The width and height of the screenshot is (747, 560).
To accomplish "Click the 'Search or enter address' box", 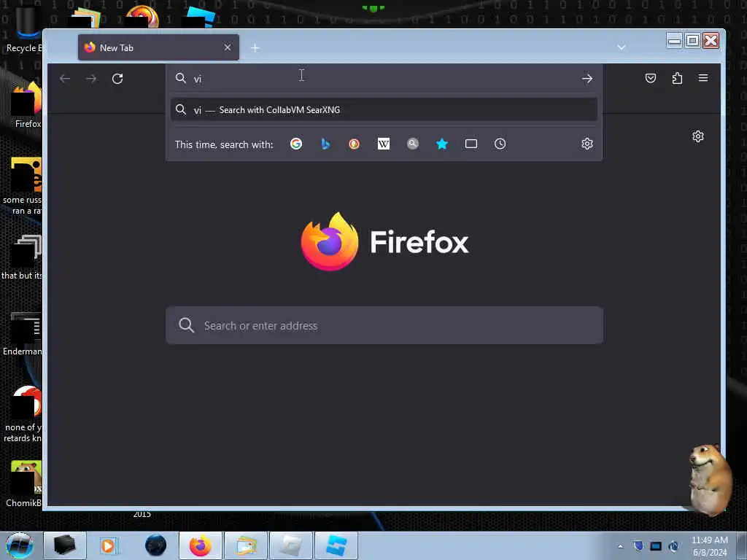I will click(x=384, y=325).
